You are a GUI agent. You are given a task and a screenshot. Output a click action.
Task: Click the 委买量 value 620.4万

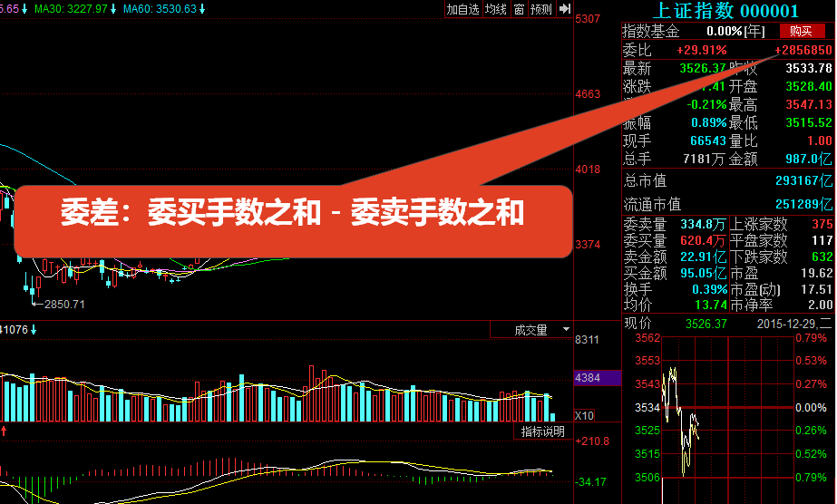tap(704, 240)
